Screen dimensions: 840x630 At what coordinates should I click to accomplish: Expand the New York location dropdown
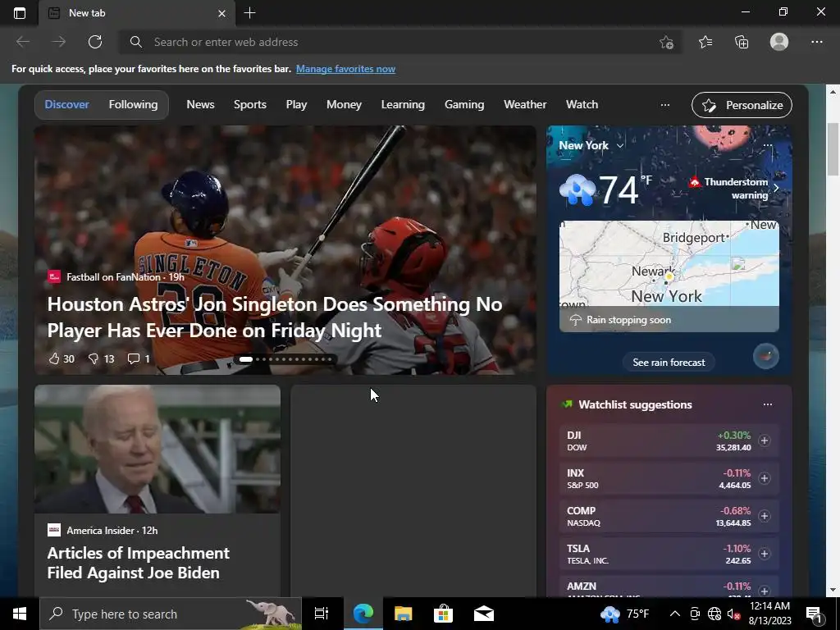620,146
